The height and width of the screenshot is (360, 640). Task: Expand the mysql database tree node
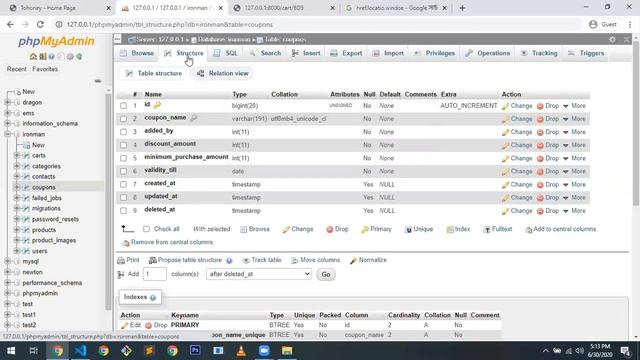[x=7, y=261]
